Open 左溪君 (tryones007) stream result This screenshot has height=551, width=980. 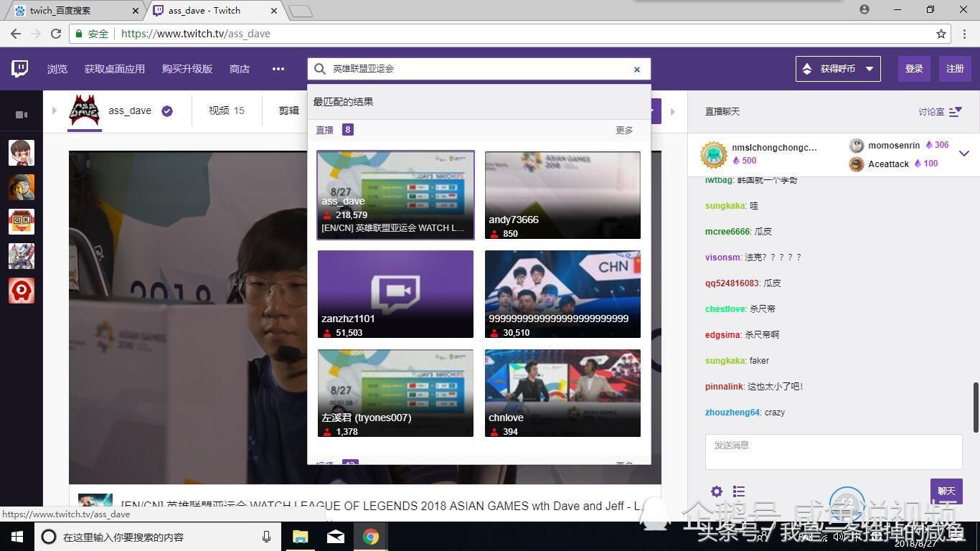tap(395, 392)
